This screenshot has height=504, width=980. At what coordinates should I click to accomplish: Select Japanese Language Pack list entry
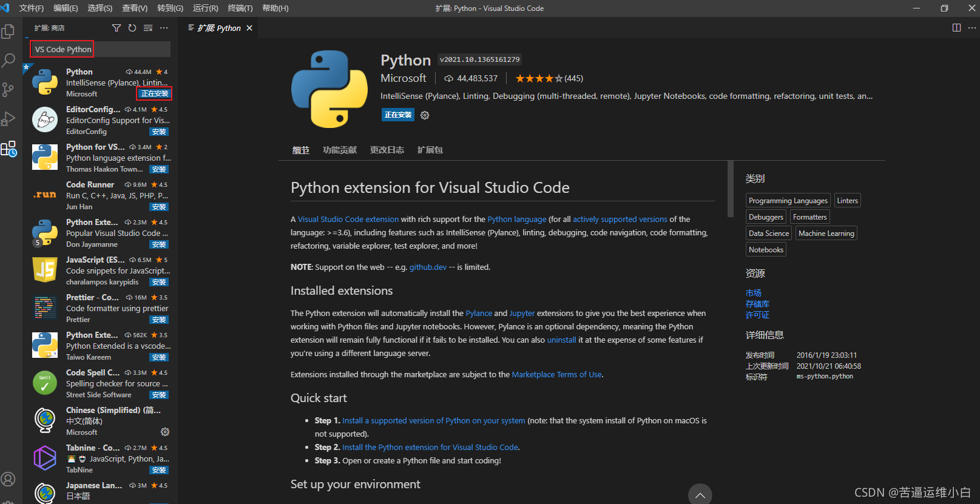tap(100, 491)
